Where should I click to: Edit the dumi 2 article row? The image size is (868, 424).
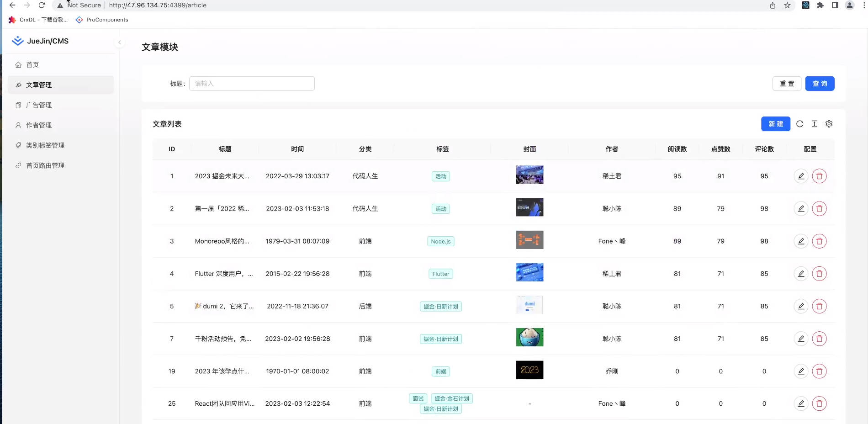tap(801, 306)
